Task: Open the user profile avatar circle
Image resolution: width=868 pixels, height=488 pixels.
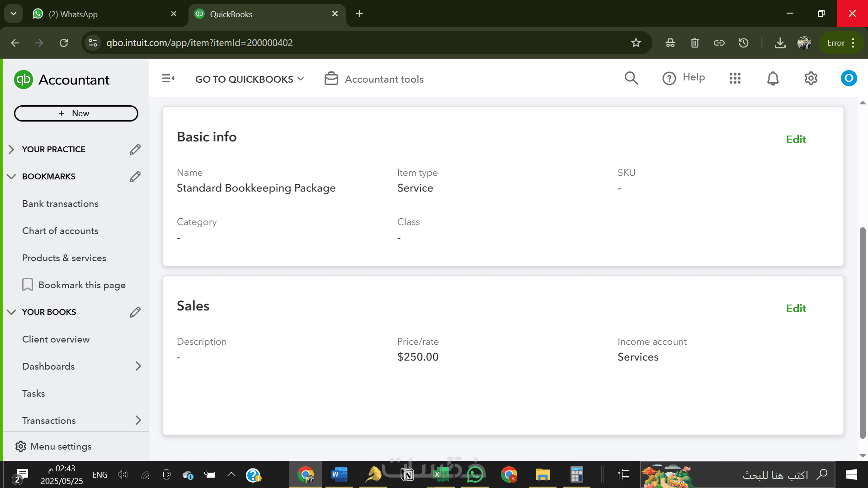Action: coord(849,79)
